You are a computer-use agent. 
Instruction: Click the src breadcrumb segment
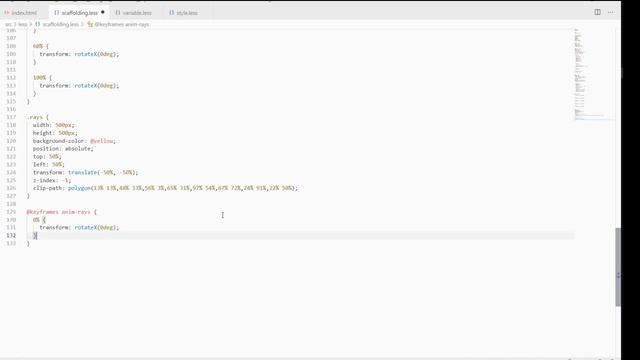pyautogui.click(x=9, y=24)
